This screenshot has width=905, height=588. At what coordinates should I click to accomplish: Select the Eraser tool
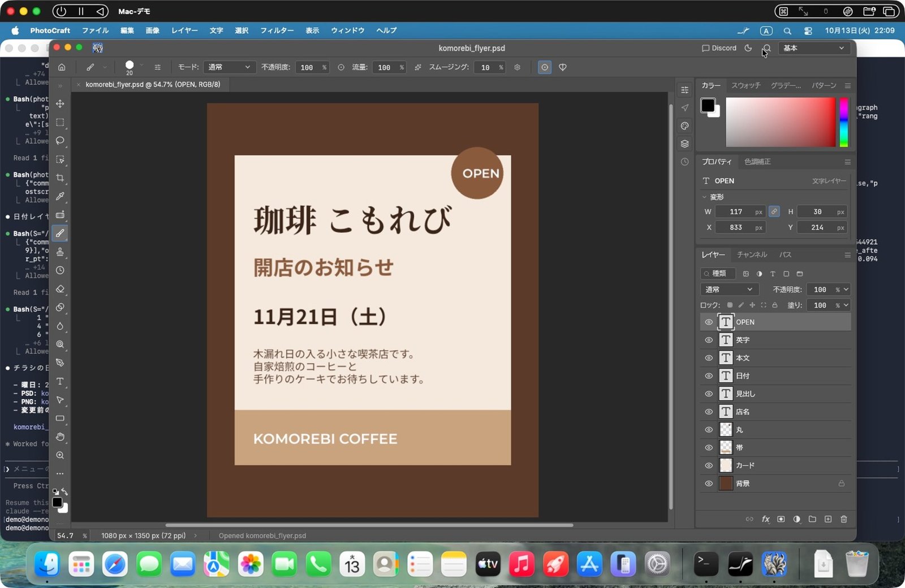coord(60,289)
